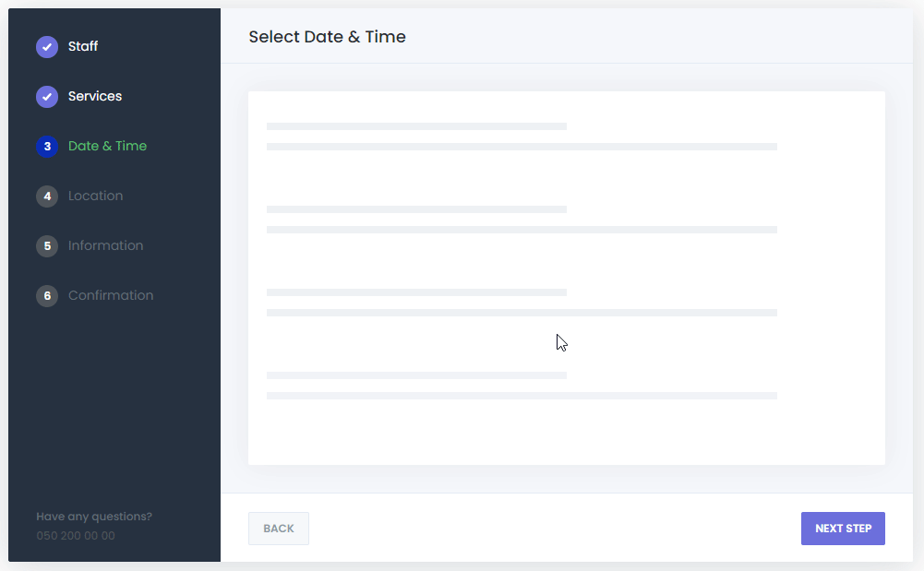The width and height of the screenshot is (924, 571).
Task: Click the 'Select Date & Time' heading
Action: point(327,37)
